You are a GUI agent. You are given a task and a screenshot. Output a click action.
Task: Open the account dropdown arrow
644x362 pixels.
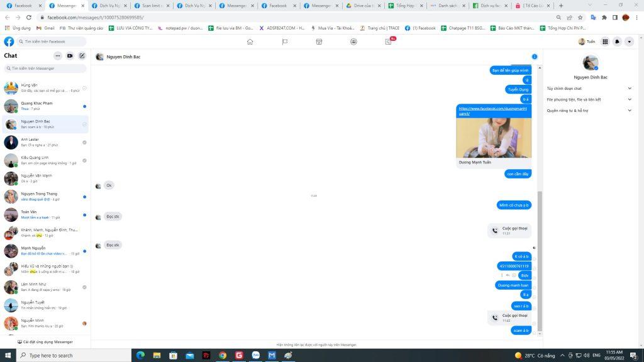(x=629, y=41)
